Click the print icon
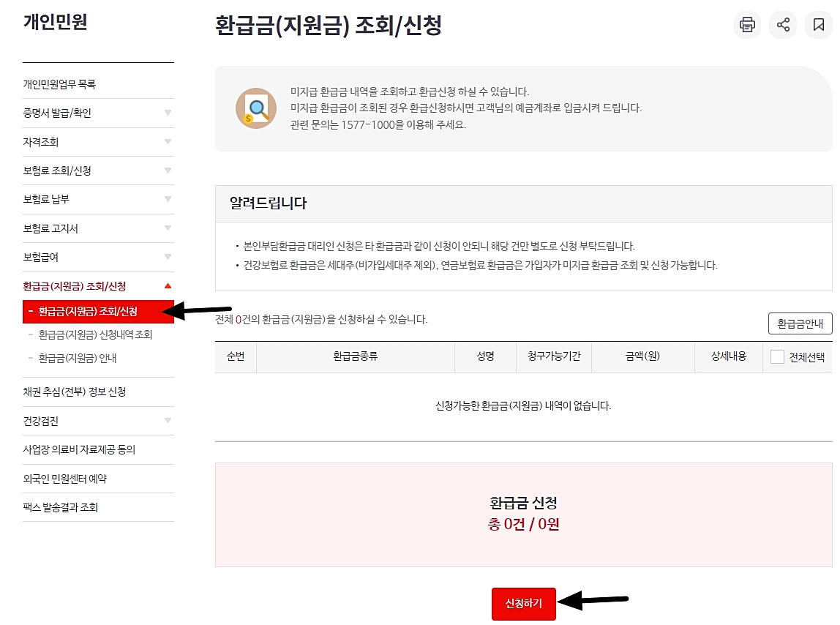Screen dimensions: 840x625 click(747, 24)
